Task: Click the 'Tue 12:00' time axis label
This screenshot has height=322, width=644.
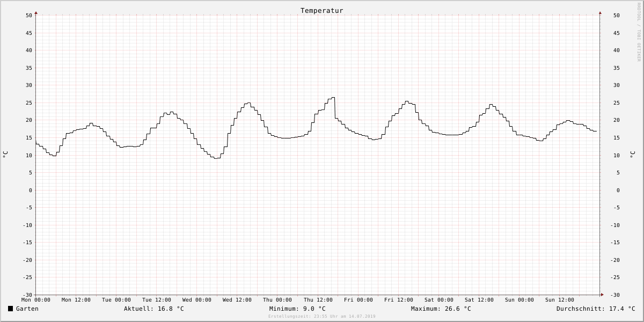Action: [x=157, y=300]
